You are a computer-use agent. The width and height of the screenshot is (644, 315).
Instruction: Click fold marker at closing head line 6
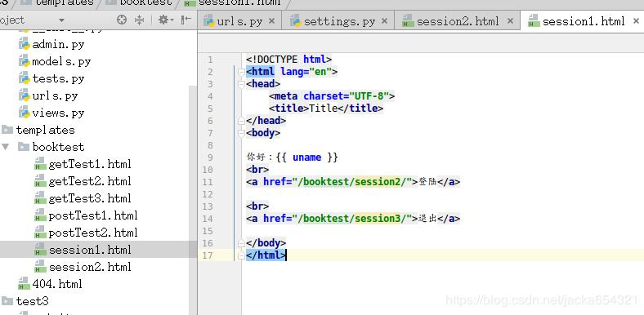(x=242, y=121)
